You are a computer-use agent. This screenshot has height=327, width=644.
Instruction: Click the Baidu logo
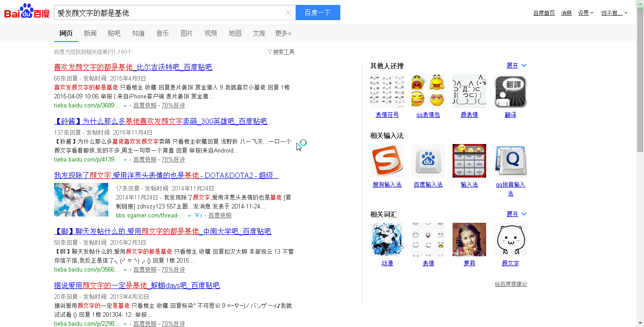coord(27,12)
